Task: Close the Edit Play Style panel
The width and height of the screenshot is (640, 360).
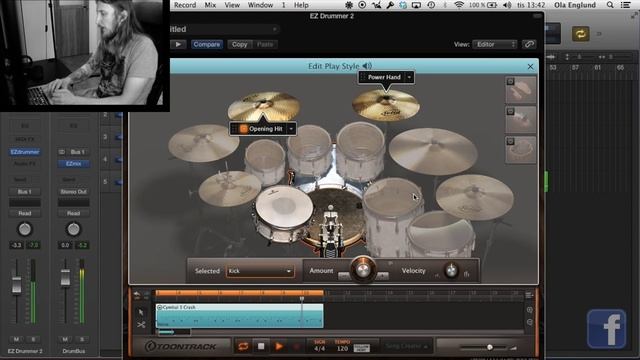Action: [530, 66]
